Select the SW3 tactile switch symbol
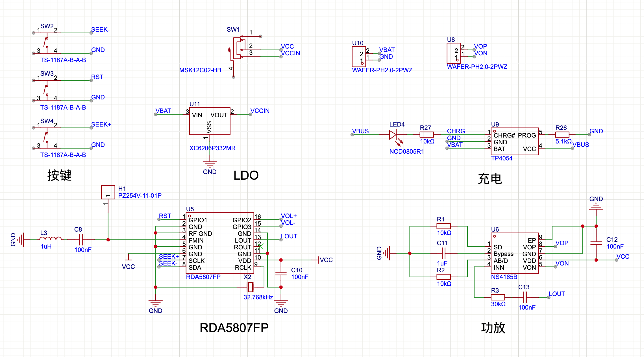 pyautogui.click(x=47, y=90)
